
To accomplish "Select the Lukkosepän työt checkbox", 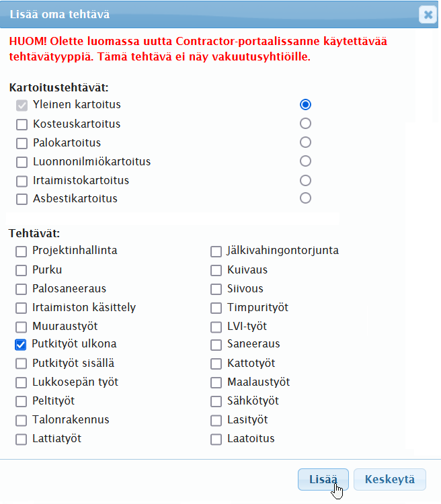I will (x=22, y=383).
